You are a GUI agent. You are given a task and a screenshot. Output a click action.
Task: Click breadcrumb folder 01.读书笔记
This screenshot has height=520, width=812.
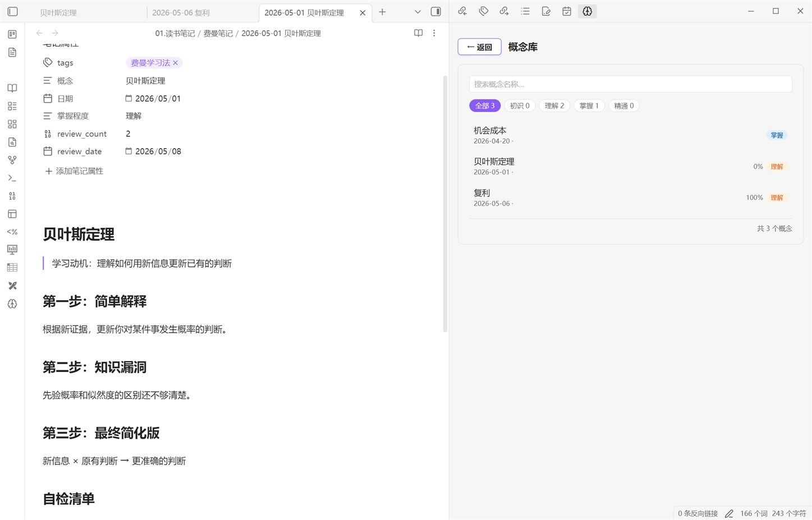(175, 34)
